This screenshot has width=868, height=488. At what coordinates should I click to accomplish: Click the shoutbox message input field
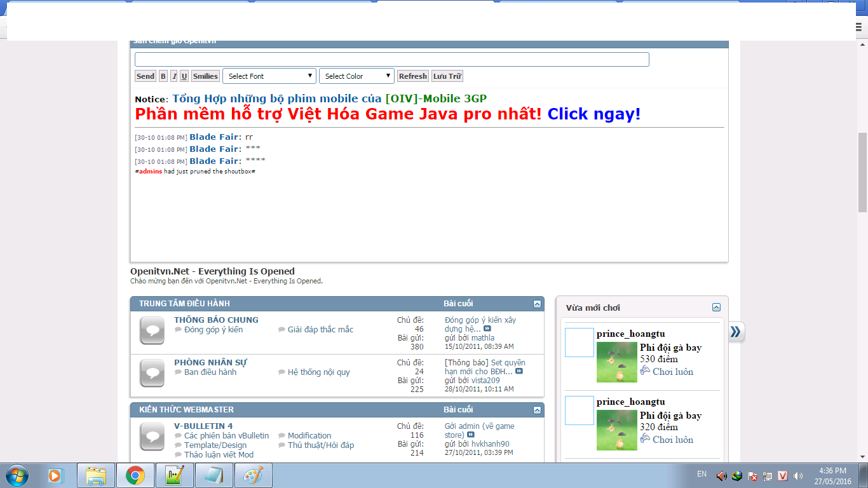pyautogui.click(x=391, y=60)
